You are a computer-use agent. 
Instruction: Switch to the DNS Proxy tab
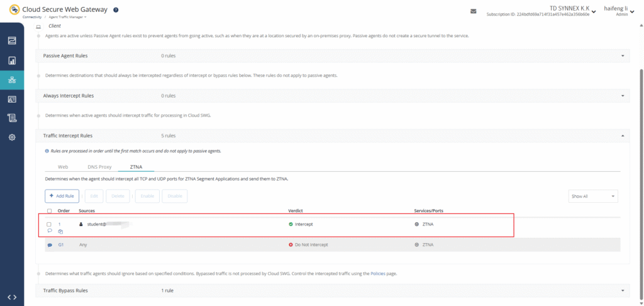[x=99, y=167]
